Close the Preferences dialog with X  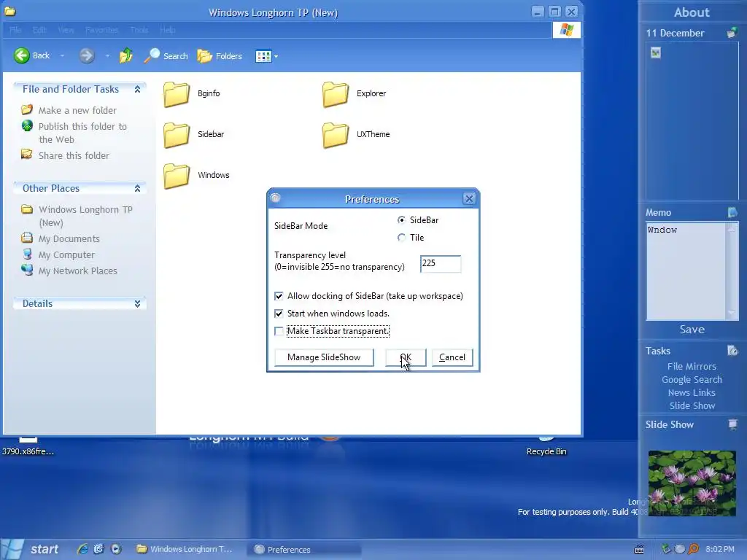(x=469, y=199)
